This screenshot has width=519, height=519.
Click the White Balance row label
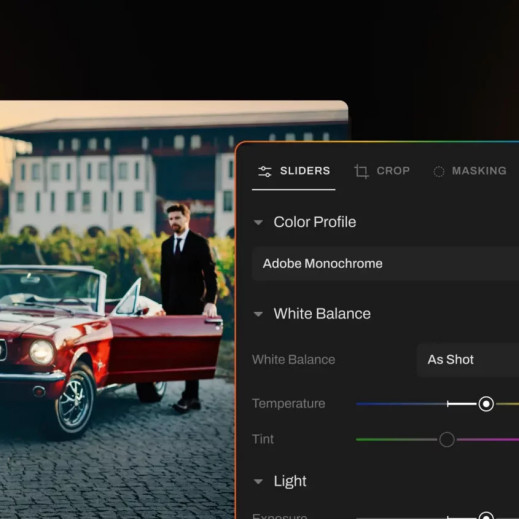click(294, 360)
